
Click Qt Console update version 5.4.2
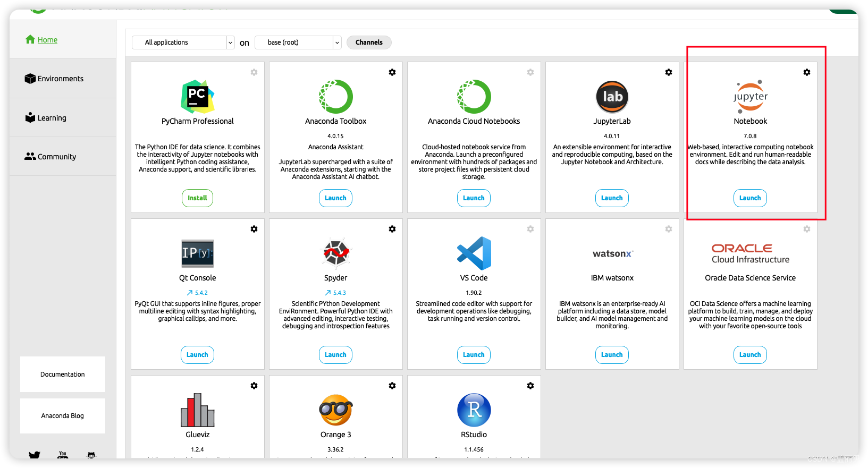[x=198, y=293]
